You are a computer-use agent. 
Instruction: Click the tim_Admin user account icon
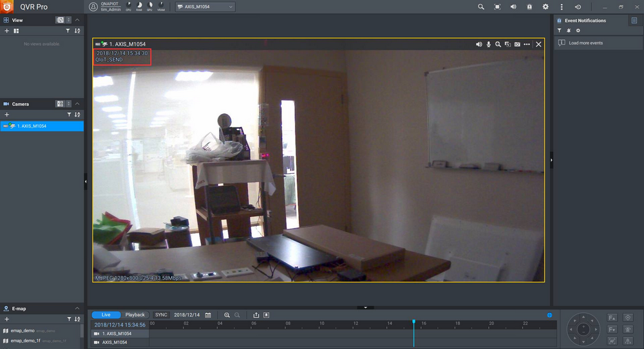click(x=93, y=6)
